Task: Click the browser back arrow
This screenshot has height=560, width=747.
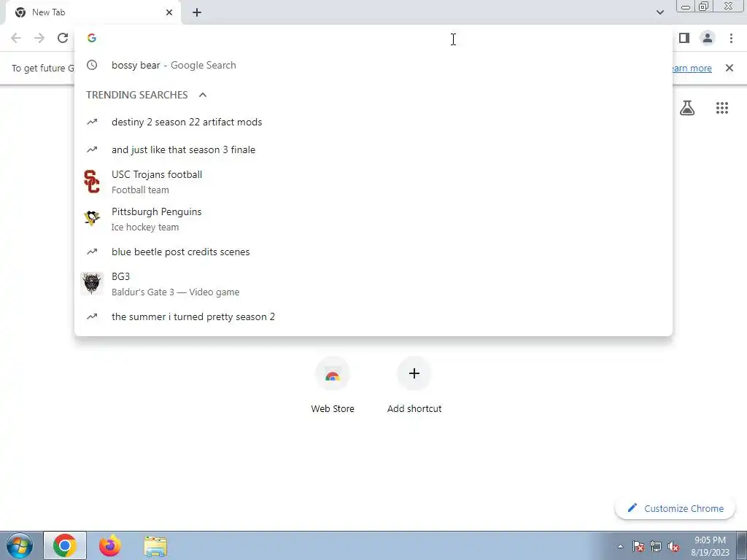Action: tap(16, 38)
